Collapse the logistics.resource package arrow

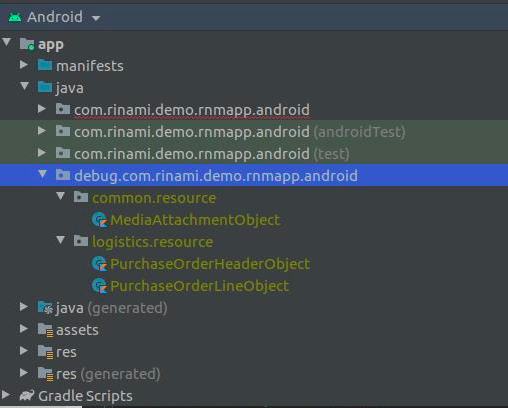click(61, 240)
